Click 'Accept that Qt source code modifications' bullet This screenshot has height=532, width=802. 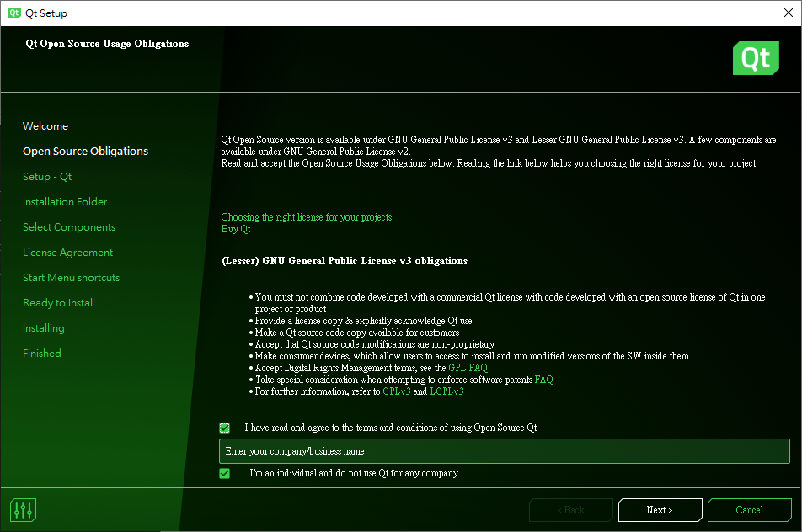[x=374, y=344]
